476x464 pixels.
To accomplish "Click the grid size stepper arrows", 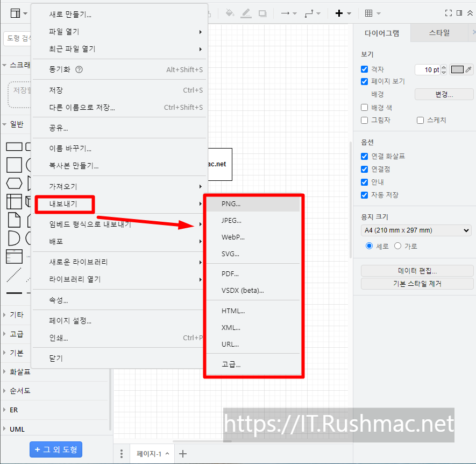I will (x=444, y=70).
